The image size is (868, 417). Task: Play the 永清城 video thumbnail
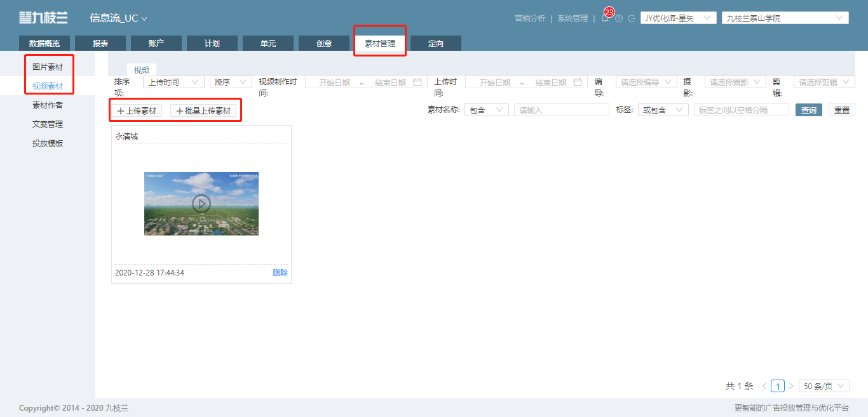click(201, 203)
